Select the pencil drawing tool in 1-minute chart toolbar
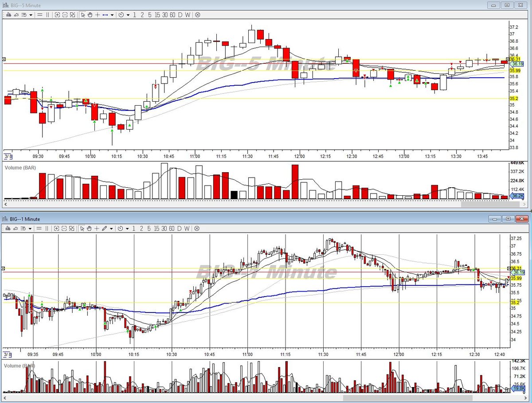Screen dimensions: 532x403 click(105, 229)
